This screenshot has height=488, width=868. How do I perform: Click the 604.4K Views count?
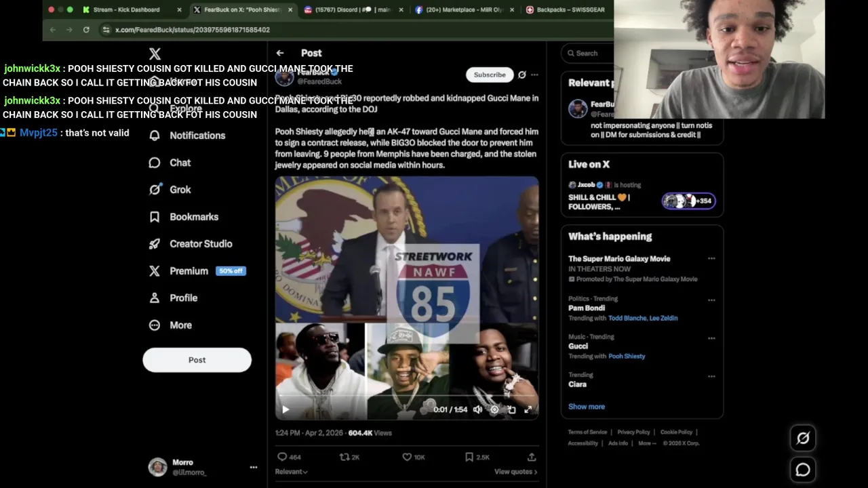tap(370, 433)
